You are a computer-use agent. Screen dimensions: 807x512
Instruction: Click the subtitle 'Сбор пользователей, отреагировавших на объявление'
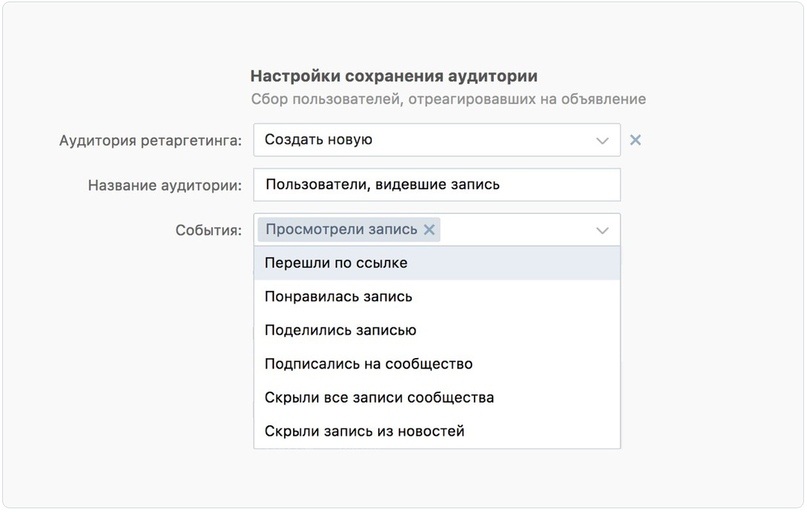(448, 99)
